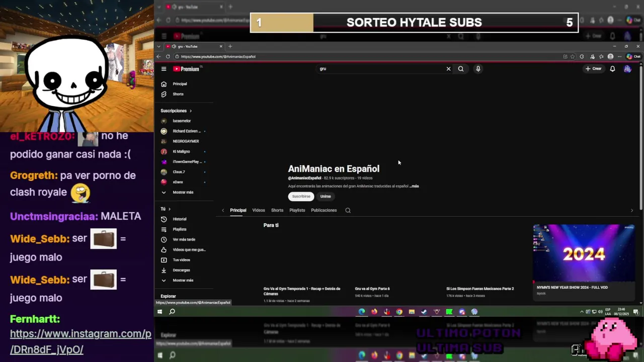Viewport: 644px width, 362px height.
Task: Click the browser back arrow
Action: [158, 56]
